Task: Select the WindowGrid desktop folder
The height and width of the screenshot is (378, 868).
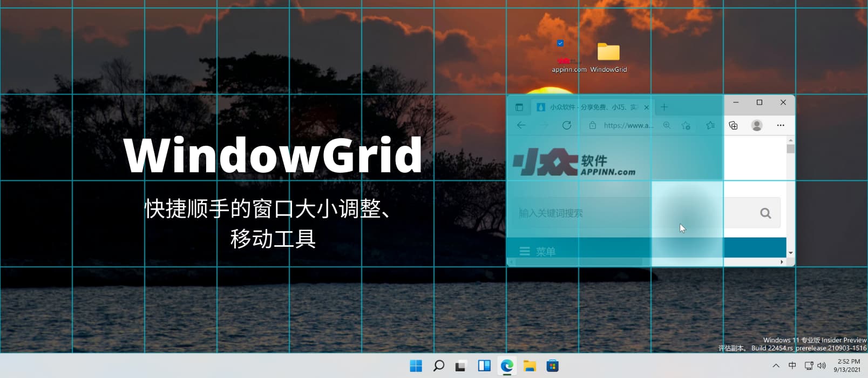Action: (x=608, y=57)
